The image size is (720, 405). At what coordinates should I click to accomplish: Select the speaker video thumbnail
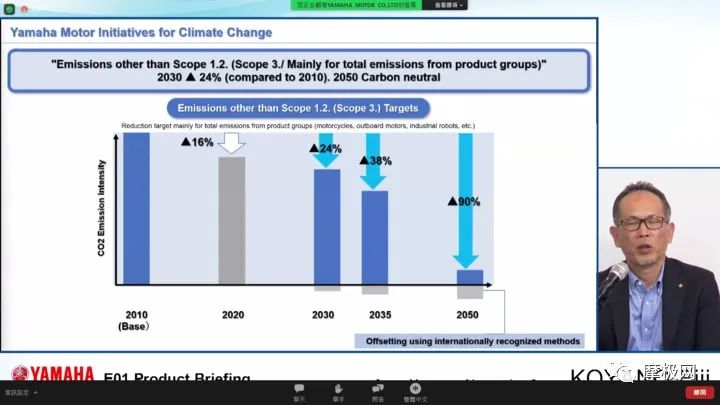tap(659, 259)
